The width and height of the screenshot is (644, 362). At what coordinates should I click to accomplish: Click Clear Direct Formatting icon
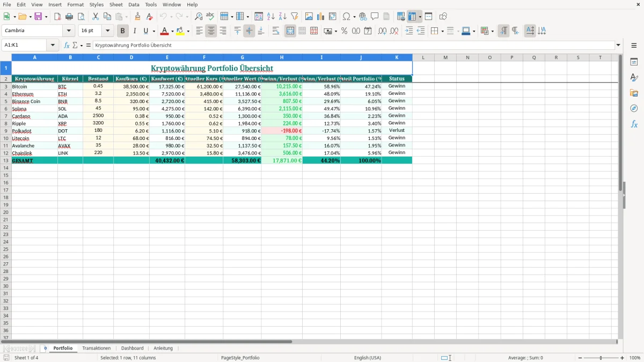(x=150, y=17)
